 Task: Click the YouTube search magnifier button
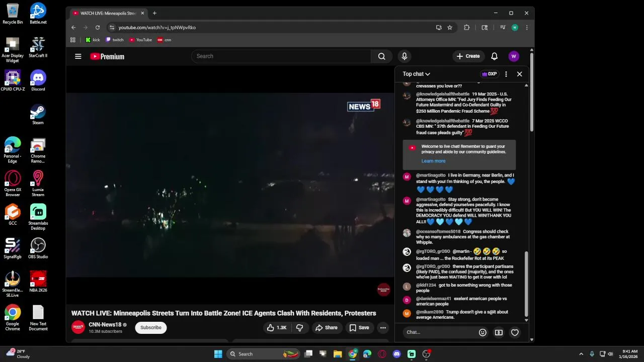(381, 56)
